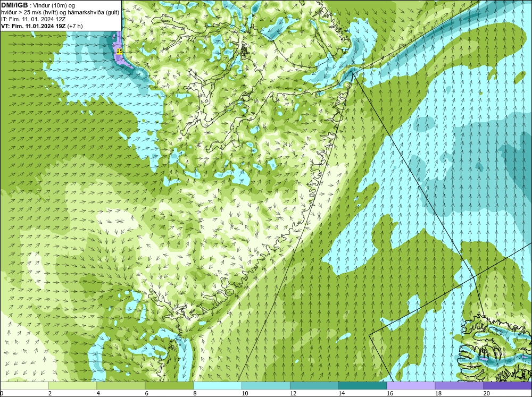Select the 6–8 m/s dark green swatch
This screenshot has height=397, width=532.
pyautogui.click(x=169, y=385)
